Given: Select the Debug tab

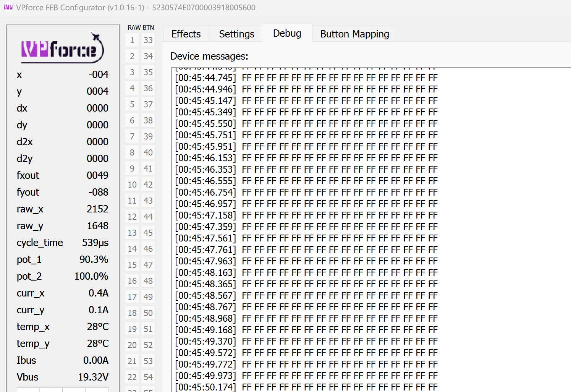Looking at the screenshot, I should [x=287, y=33].
